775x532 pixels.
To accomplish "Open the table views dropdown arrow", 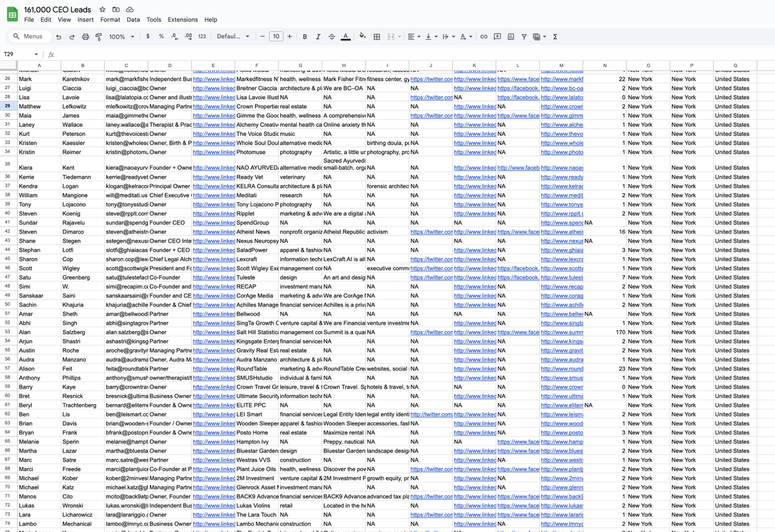I will 544,37.
